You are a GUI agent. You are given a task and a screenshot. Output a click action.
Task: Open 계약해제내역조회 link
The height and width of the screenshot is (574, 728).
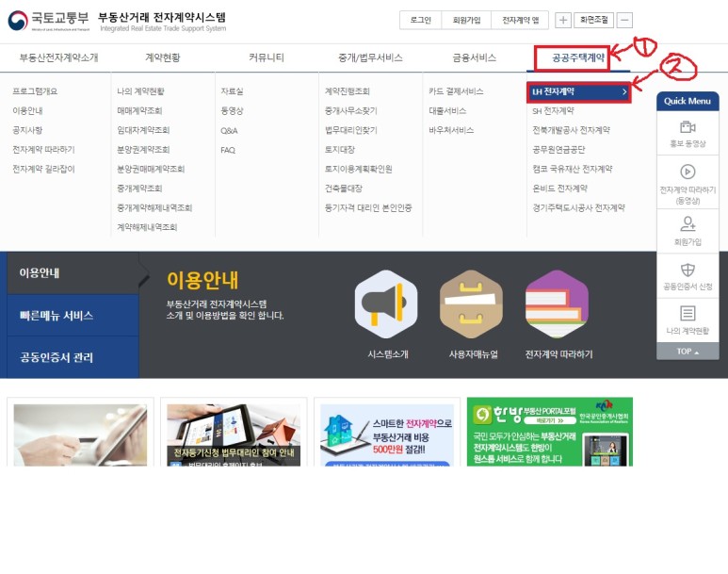[147, 227]
